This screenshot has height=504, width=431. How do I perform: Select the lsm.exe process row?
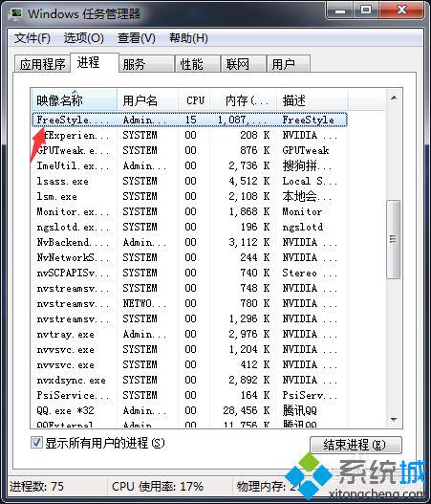(189, 196)
